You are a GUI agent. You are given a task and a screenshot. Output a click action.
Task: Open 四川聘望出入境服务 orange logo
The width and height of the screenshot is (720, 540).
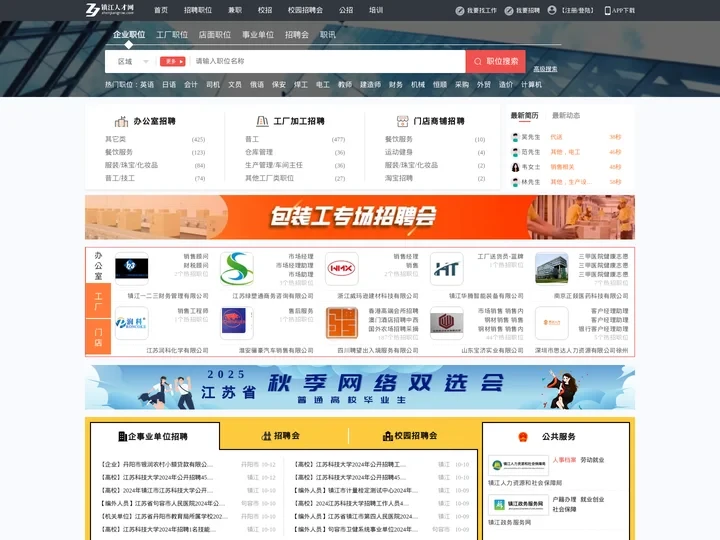(x=342, y=323)
